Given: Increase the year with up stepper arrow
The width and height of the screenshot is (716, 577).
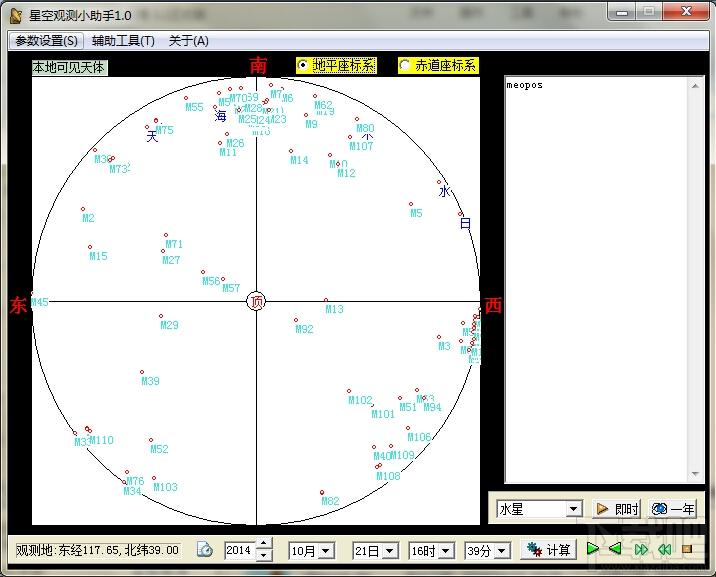Looking at the screenshot, I should [x=264, y=544].
